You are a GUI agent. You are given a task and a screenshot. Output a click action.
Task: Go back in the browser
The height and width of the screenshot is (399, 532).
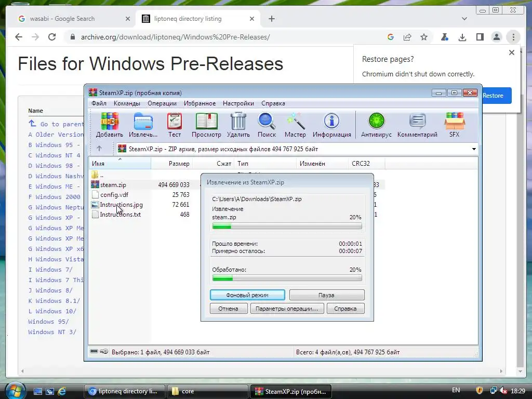pyautogui.click(x=19, y=37)
